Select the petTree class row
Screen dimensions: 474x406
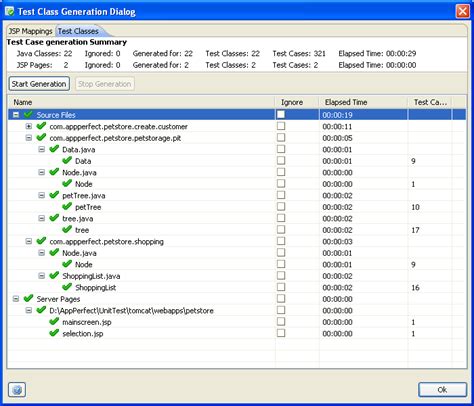tap(237, 207)
